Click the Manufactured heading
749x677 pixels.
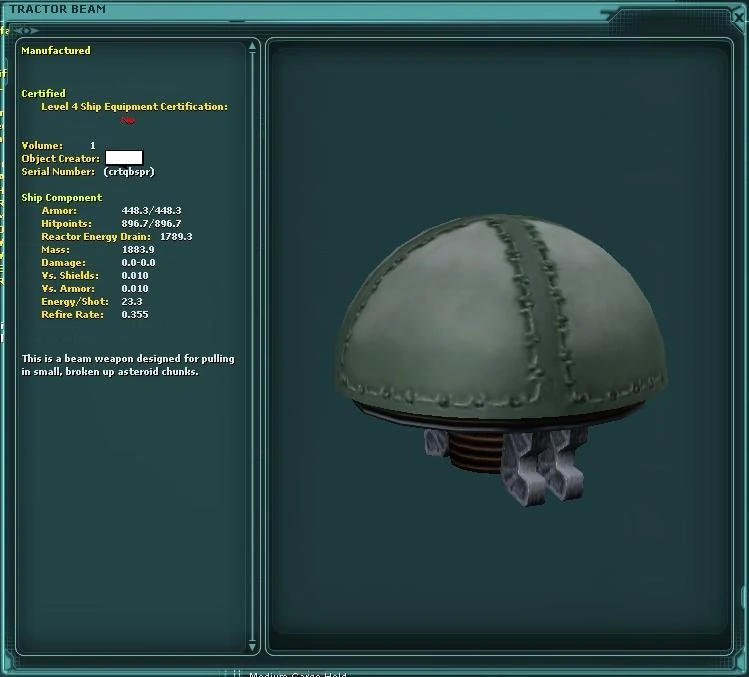click(x=56, y=51)
